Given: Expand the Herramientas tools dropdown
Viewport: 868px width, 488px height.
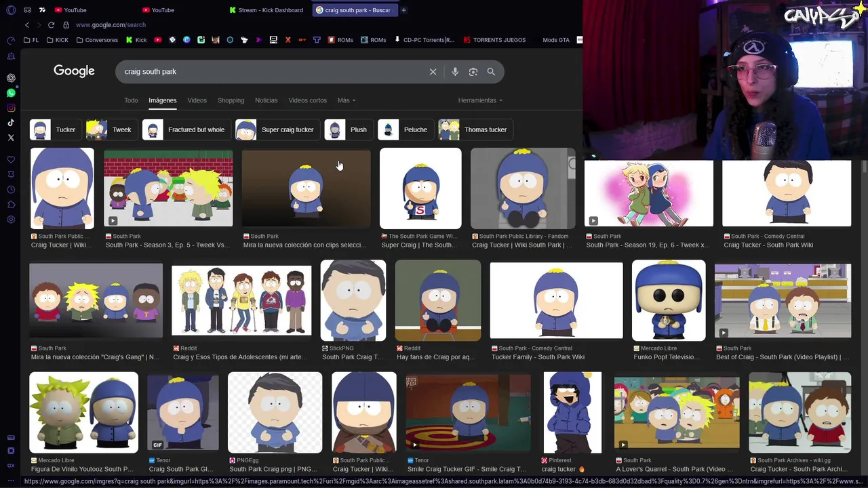Looking at the screenshot, I should point(480,100).
